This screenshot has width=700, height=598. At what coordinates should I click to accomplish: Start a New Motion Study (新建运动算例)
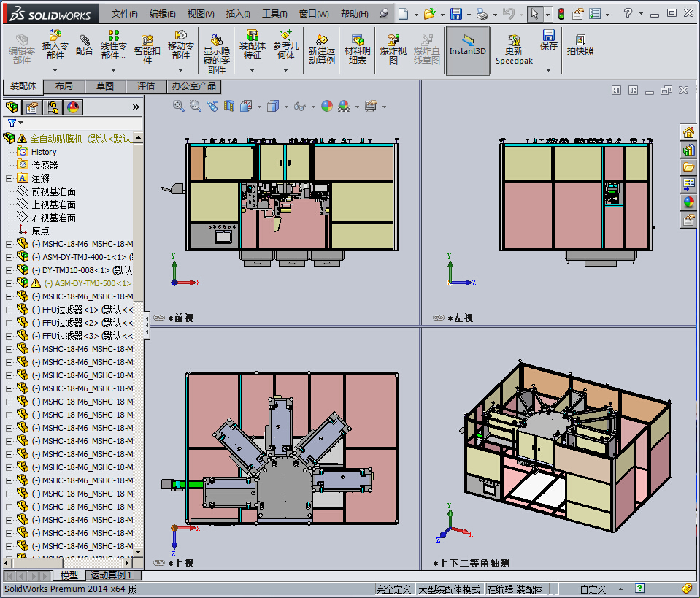321,49
